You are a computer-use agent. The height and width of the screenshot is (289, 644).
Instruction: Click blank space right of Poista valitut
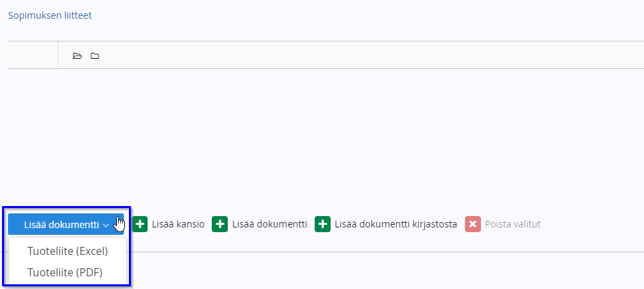(591, 225)
